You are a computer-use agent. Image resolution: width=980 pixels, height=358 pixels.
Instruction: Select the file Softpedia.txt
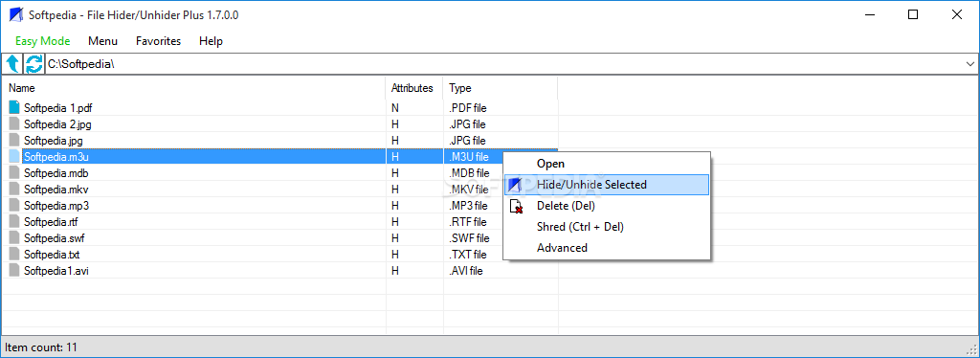pos(52,255)
